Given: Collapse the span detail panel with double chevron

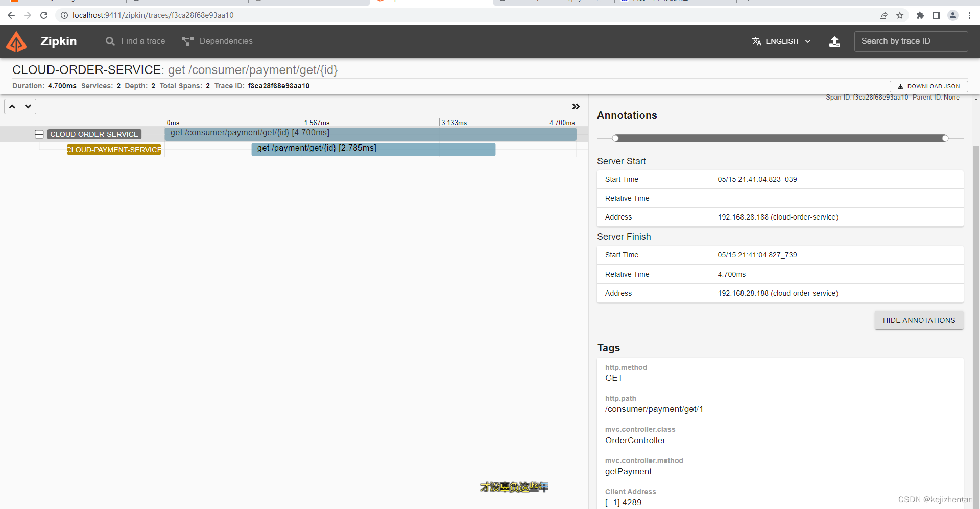Looking at the screenshot, I should pos(576,107).
